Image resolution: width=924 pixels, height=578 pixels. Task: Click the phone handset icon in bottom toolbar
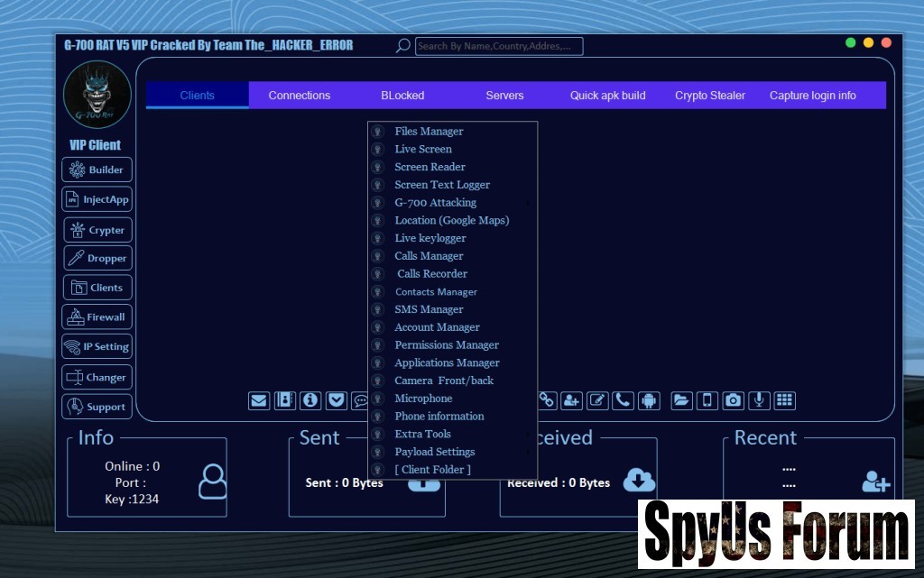tap(623, 400)
